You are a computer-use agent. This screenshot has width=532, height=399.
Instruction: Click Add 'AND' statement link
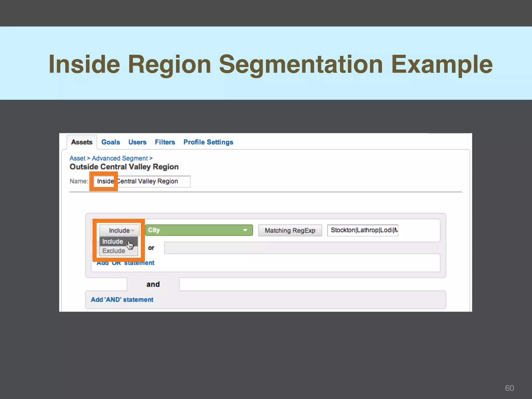[x=122, y=300]
